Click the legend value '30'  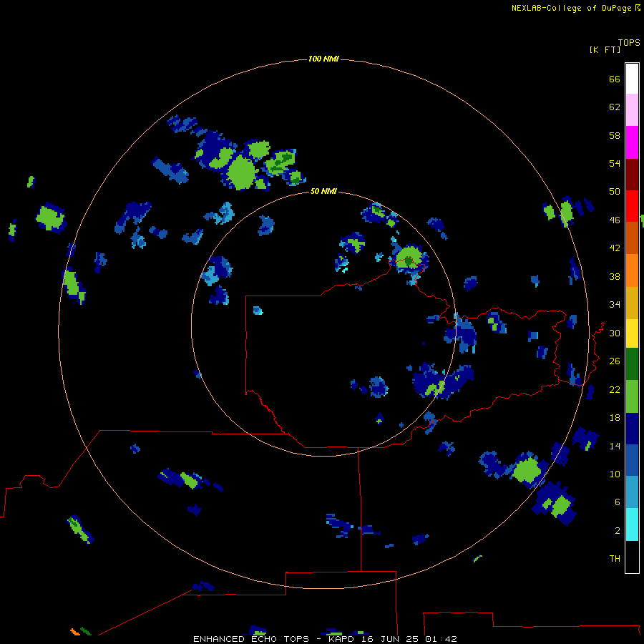pos(615,333)
